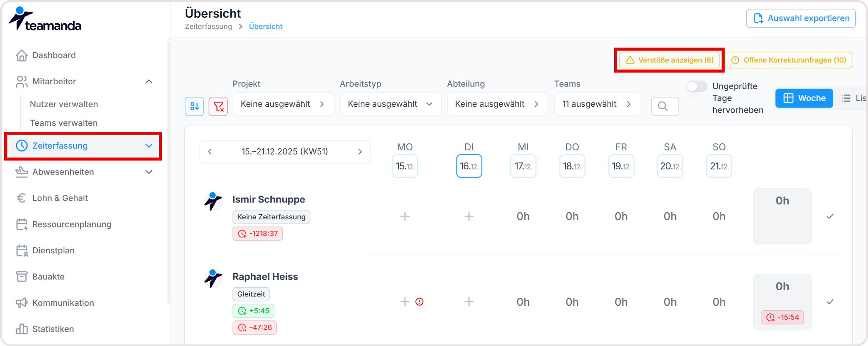Switch to Woche view tab
868x346 pixels.
tap(804, 98)
